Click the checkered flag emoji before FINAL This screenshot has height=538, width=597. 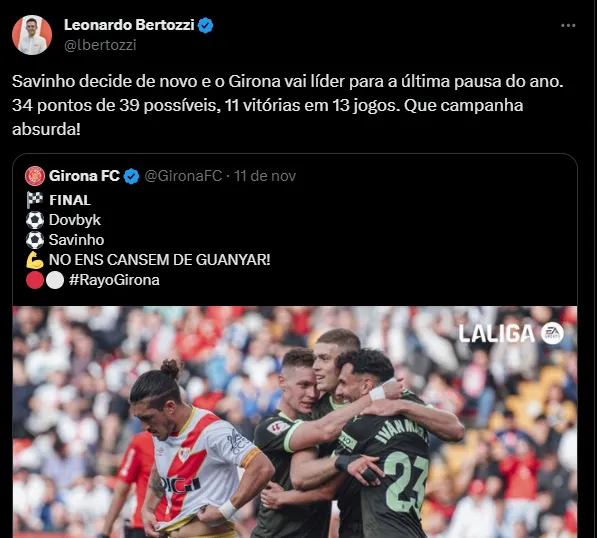click(x=35, y=200)
